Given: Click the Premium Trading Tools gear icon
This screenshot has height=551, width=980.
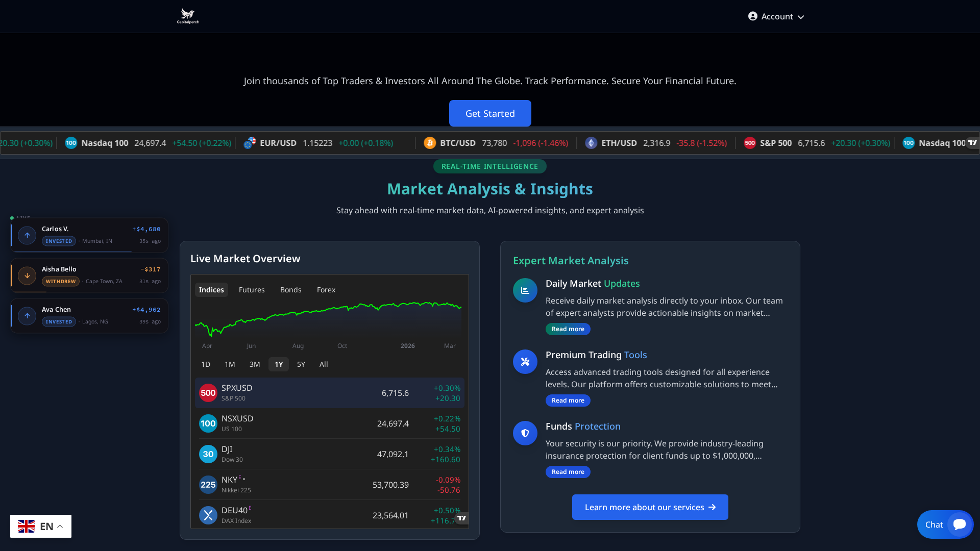Looking at the screenshot, I should tap(525, 361).
